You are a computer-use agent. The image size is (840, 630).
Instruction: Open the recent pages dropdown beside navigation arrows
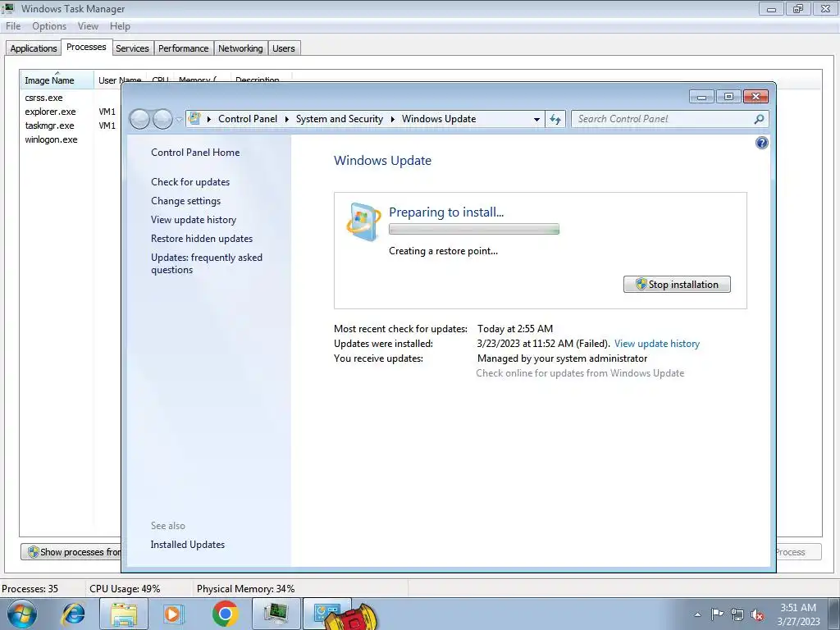pos(179,120)
